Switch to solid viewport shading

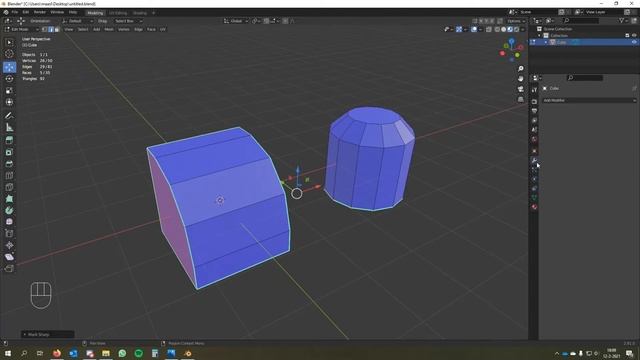[504, 29]
